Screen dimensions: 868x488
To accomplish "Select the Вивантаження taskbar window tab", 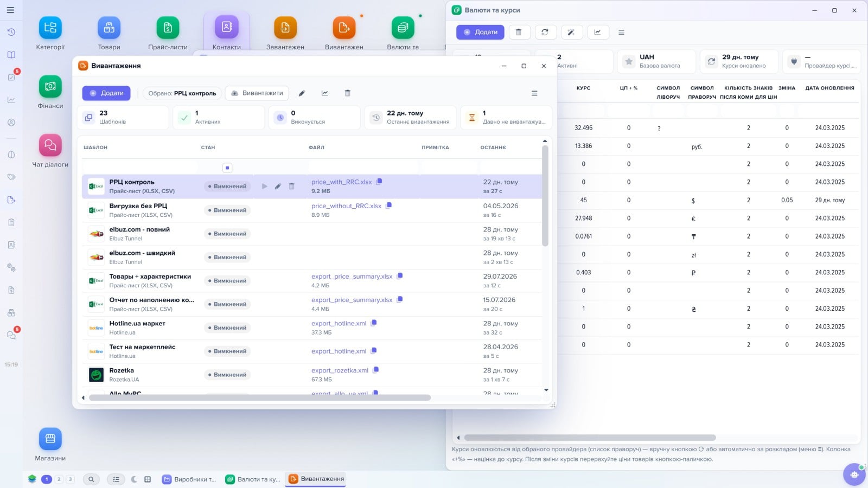I will click(316, 479).
